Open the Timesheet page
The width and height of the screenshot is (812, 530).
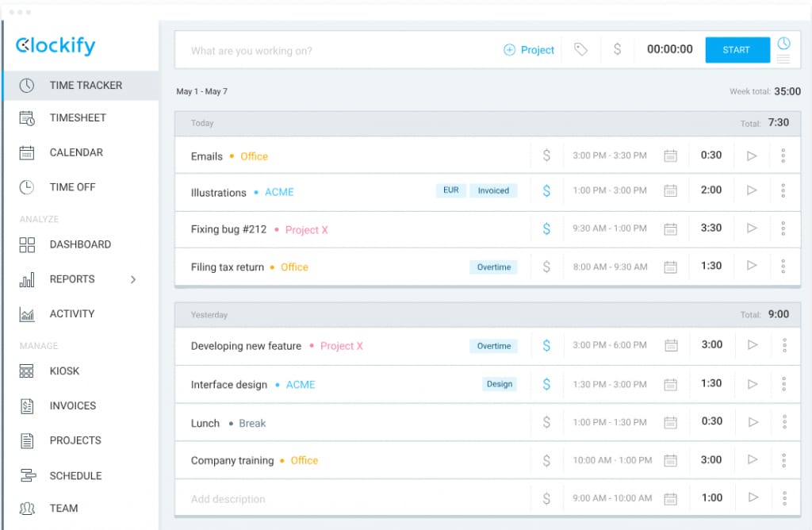pyautogui.click(x=78, y=118)
